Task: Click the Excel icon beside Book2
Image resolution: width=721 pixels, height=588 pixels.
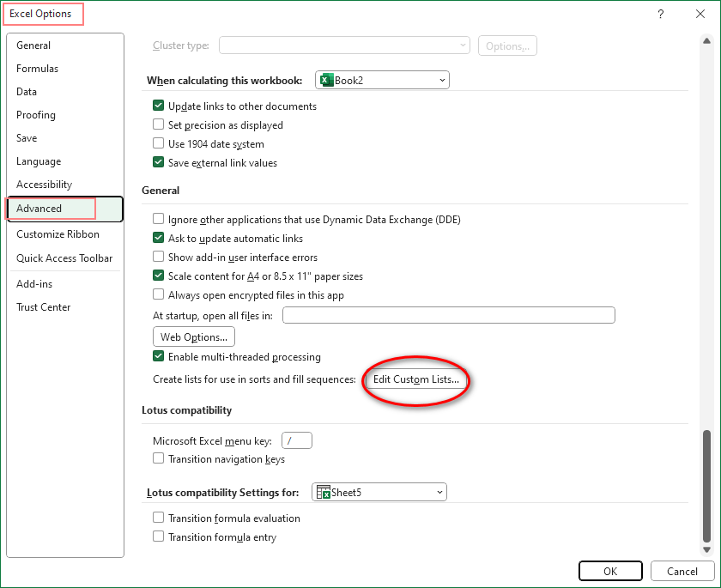Action: pos(326,80)
